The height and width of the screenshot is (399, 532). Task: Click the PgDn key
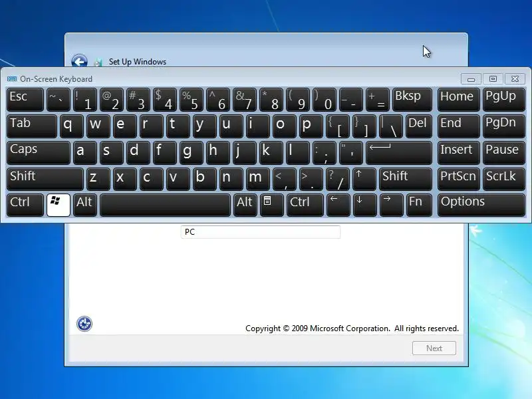click(504, 126)
